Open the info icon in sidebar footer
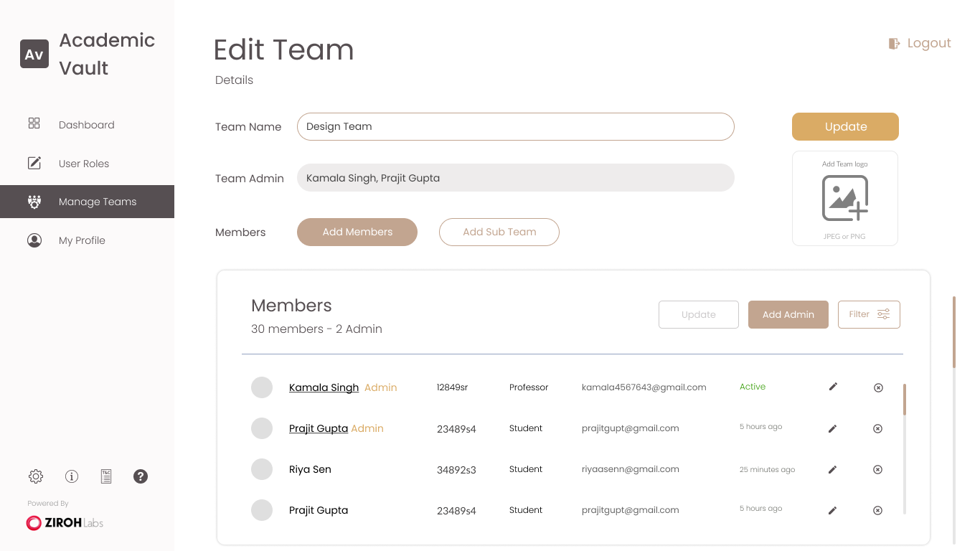The width and height of the screenshot is (980, 551). [x=72, y=476]
